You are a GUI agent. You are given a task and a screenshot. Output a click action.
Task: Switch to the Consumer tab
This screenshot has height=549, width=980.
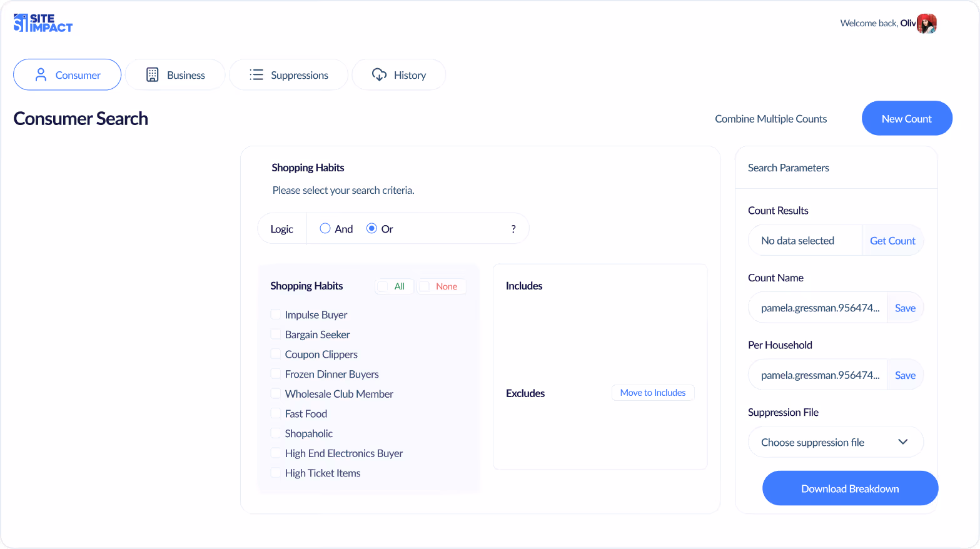tap(68, 75)
